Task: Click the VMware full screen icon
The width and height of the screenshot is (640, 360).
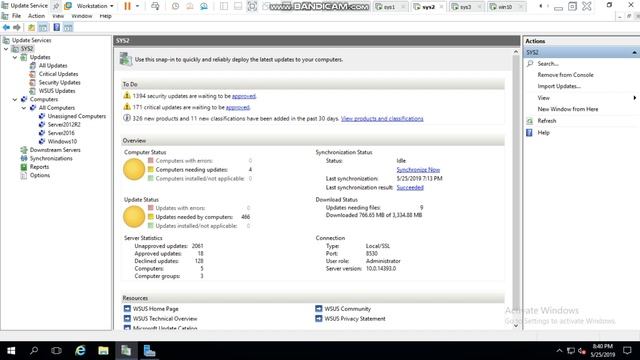Action: 252,6
